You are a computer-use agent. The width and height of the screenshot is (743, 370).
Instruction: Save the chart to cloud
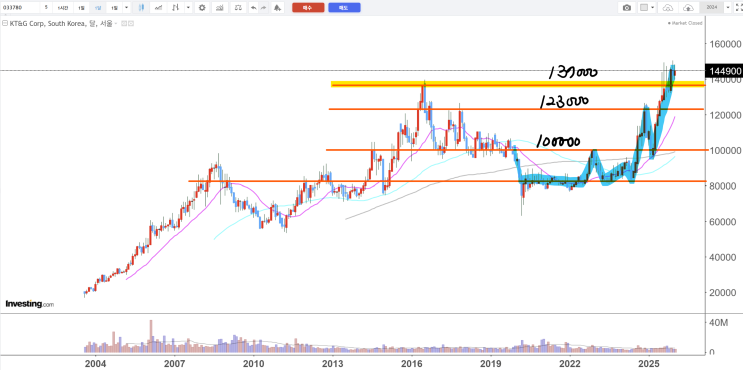(x=688, y=8)
